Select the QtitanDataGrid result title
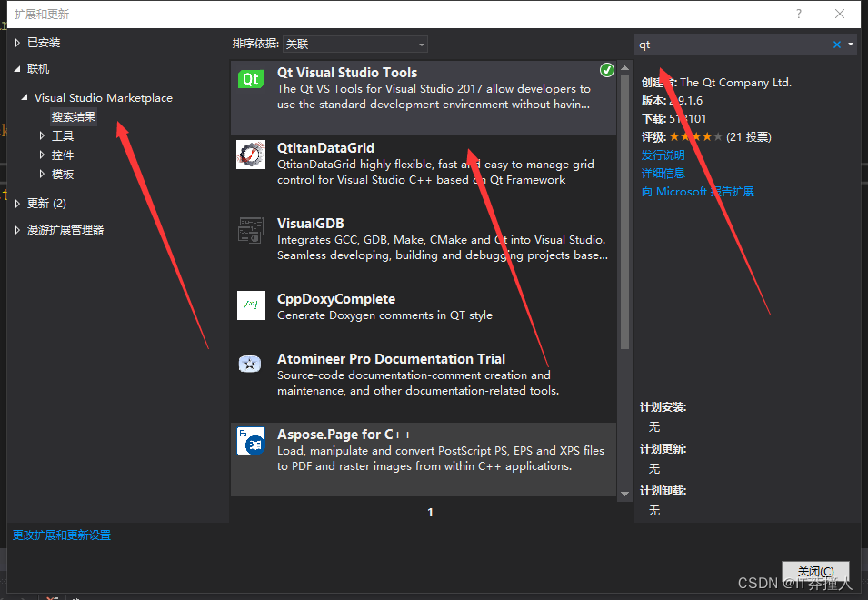The image size is (868, 600). click(325, 148)
